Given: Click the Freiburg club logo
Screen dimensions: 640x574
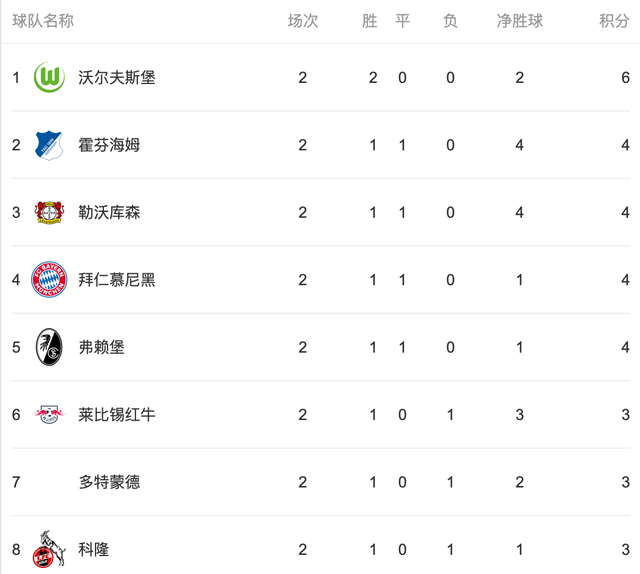Looking at the screenshot, I should tap(49, 347).
